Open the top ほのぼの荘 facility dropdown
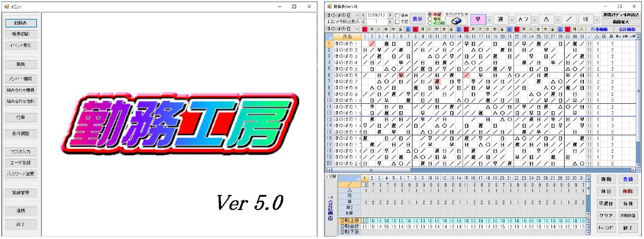The width and height of the screenshot is (644, 239). pos(342,15)
